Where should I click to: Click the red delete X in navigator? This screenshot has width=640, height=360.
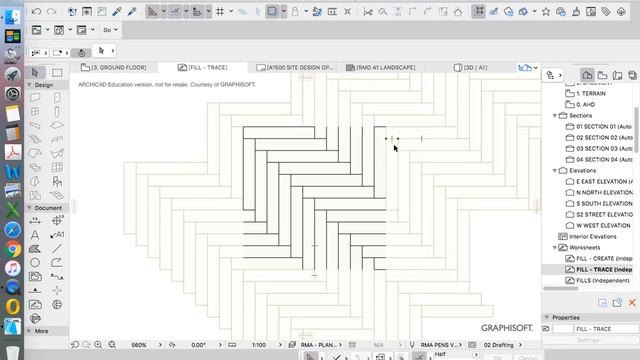[x=632, y=302]
